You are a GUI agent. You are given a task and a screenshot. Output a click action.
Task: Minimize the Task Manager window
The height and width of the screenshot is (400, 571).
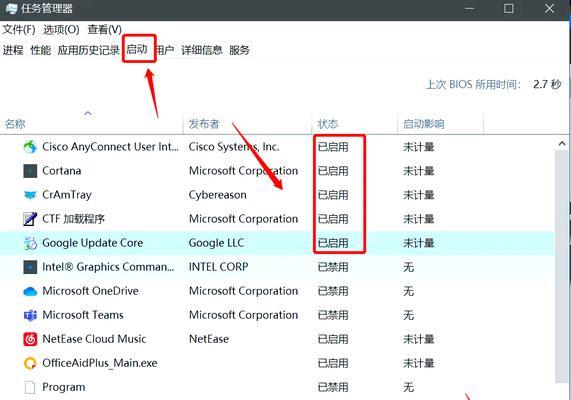(x=469, y=8)
